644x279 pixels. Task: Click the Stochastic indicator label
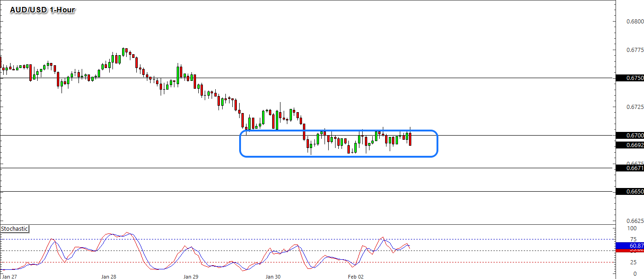pos(14,228)
